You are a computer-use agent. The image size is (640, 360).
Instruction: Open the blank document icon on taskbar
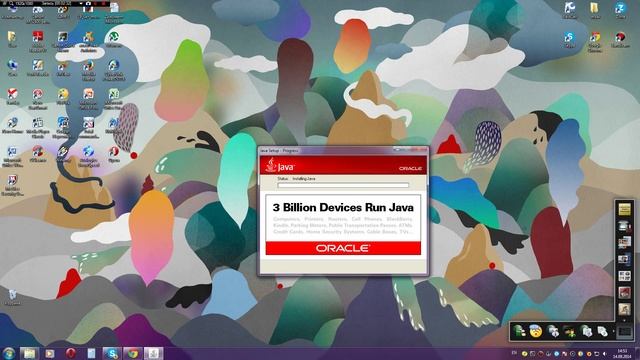click(91, 353)
